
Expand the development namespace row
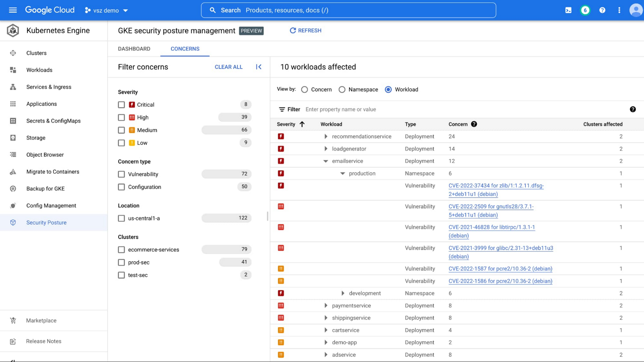point(343,293)
